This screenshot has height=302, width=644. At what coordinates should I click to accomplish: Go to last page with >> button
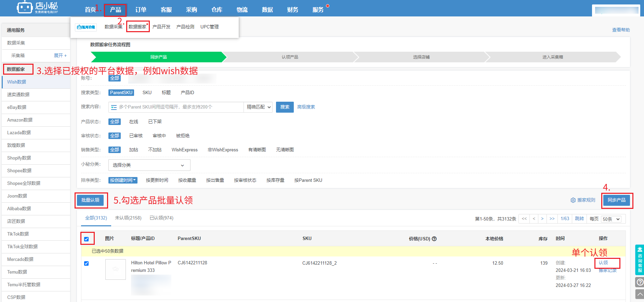552,219
